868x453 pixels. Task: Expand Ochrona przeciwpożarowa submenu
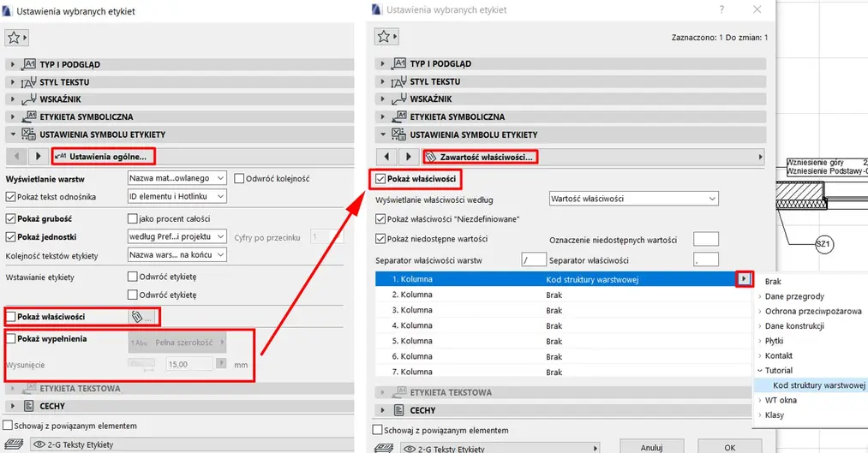click(812, 312)
